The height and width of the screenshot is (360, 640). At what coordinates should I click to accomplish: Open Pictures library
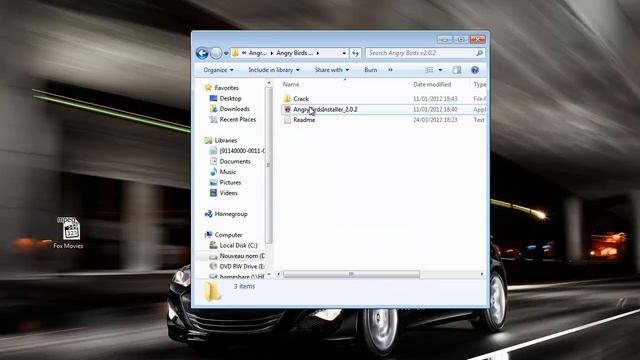click(230, 183)
